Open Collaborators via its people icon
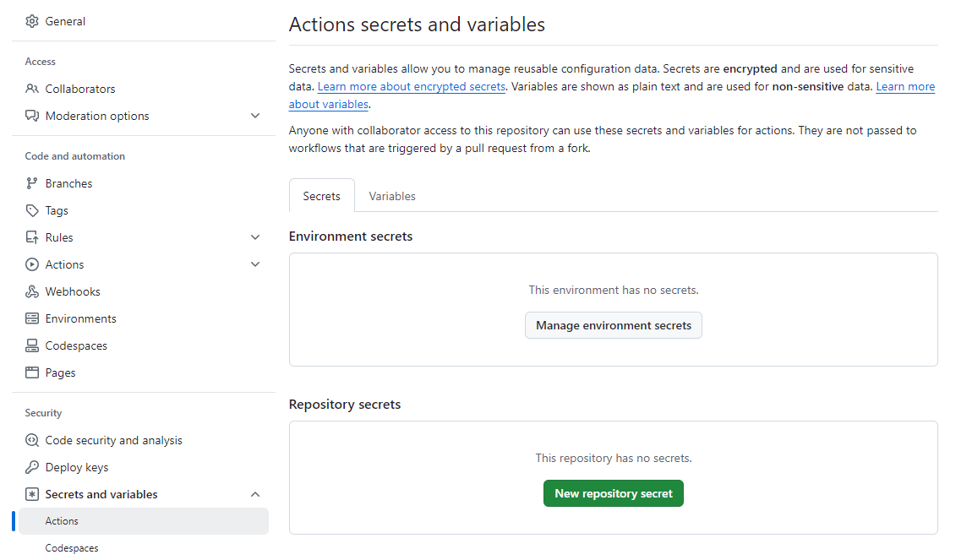This screenshot has height=560, width=972. point(32,89)
